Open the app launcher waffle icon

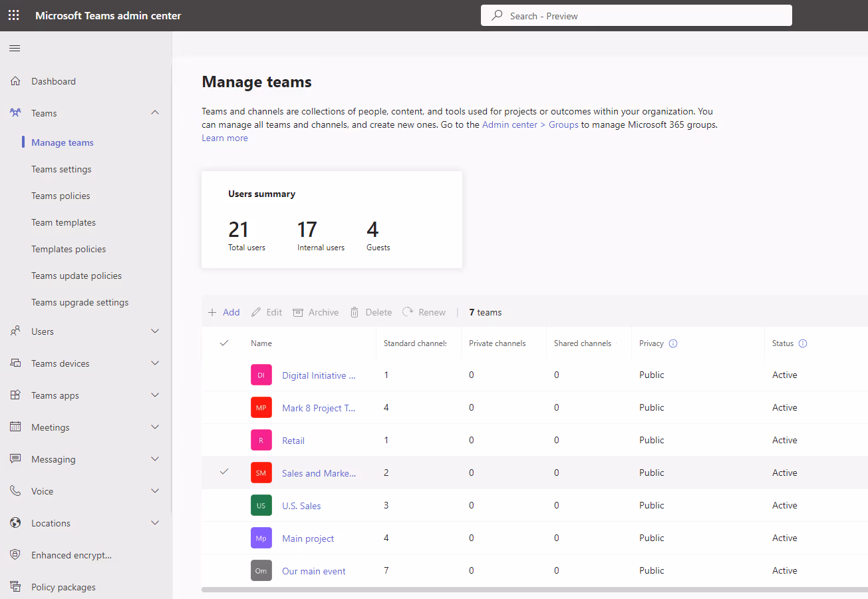click(14, 15)
